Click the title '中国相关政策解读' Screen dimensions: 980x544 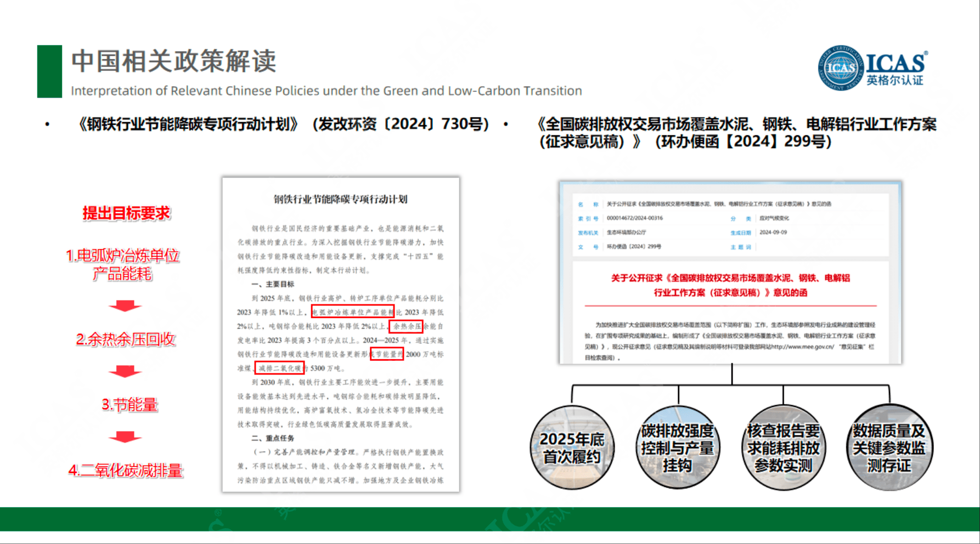[x=173, y=61]
